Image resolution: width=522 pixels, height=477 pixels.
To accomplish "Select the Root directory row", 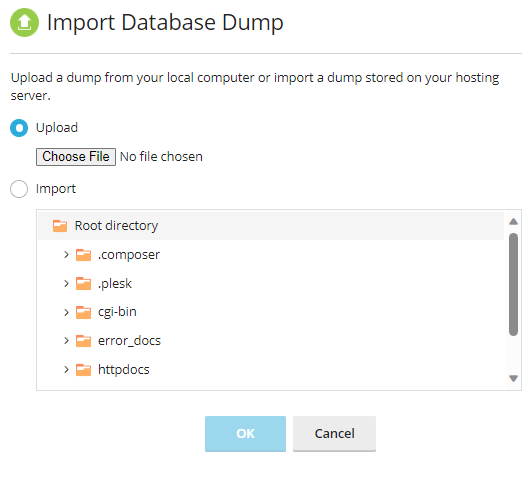I will 271,226.
